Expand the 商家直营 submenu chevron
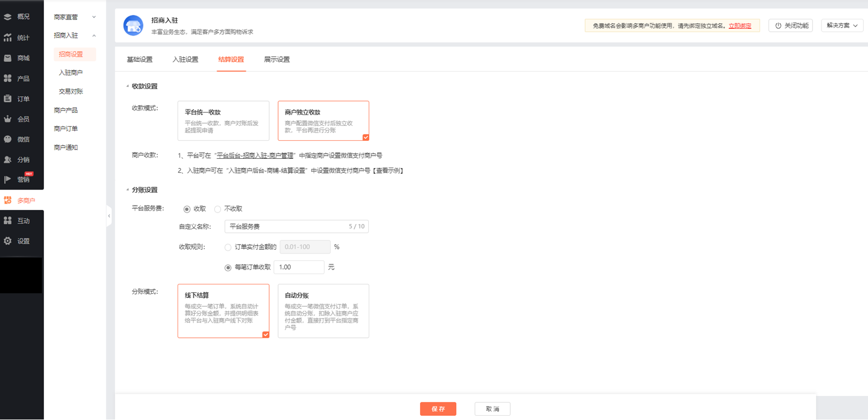Screen dimensions: 868x420 (x=94, y=17)
